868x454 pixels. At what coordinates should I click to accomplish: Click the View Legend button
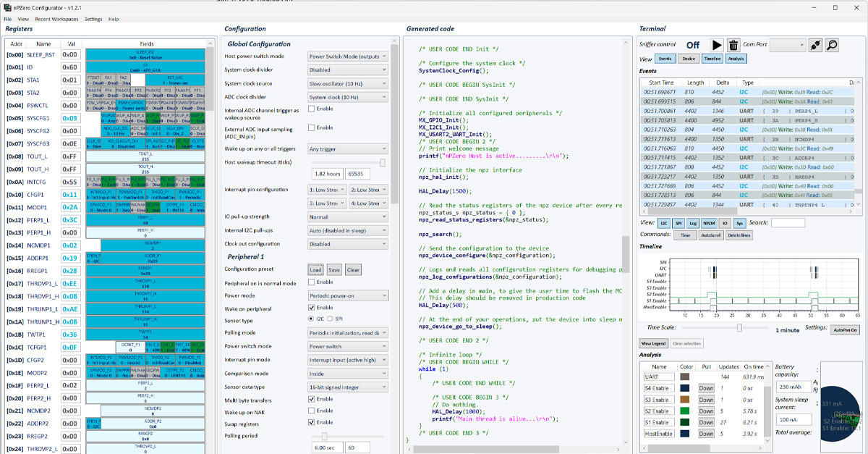654,343
